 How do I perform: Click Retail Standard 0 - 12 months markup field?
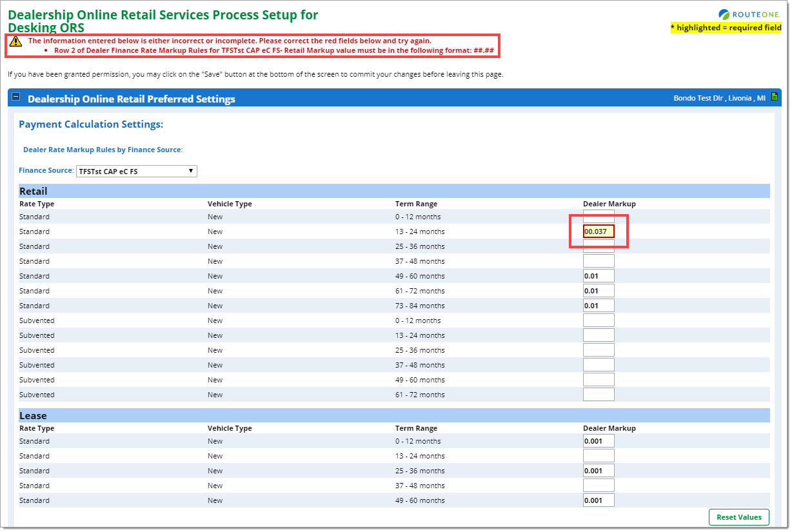pos(599,217)
